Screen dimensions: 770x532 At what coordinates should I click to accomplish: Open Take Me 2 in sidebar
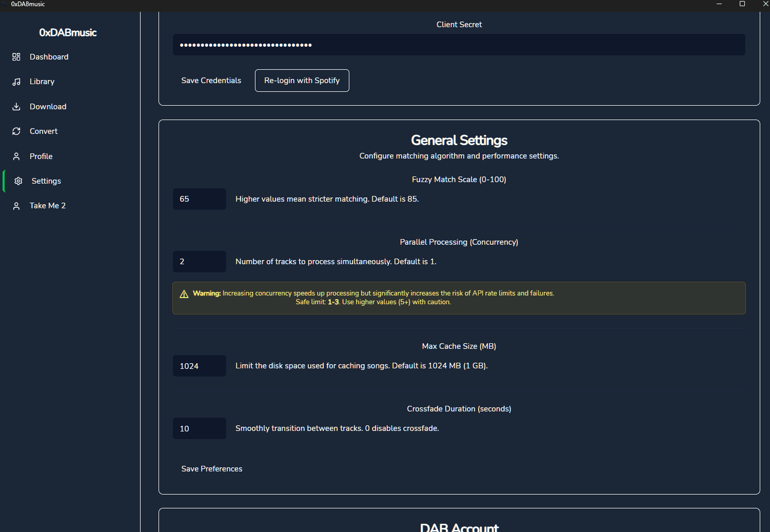pos(48,206)
